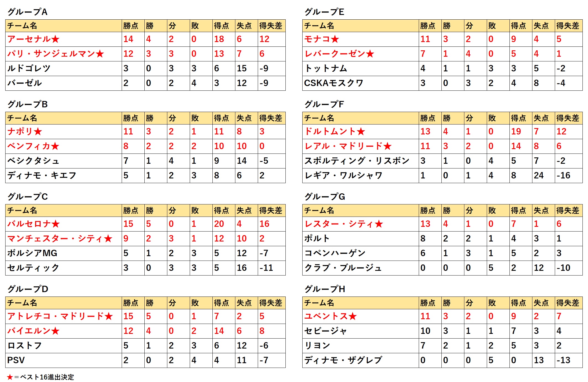
Task: Click the star next to モナコ
Action: coord(335,39)
